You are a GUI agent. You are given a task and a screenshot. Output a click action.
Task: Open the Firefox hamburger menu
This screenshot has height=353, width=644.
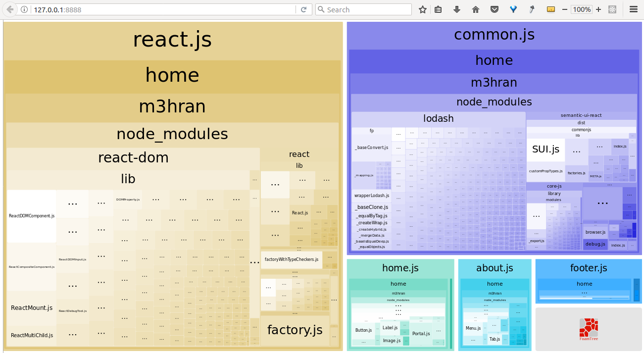(633, 9)
